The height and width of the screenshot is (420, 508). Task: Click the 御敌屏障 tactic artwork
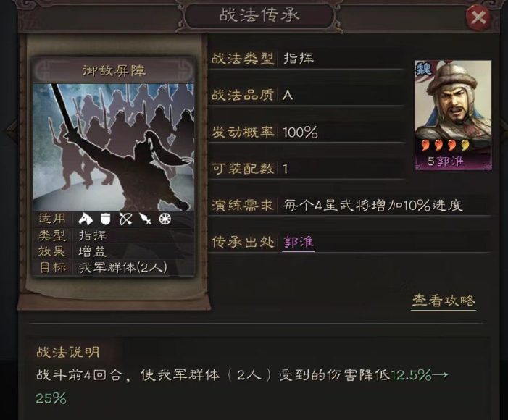pos(114,147)
